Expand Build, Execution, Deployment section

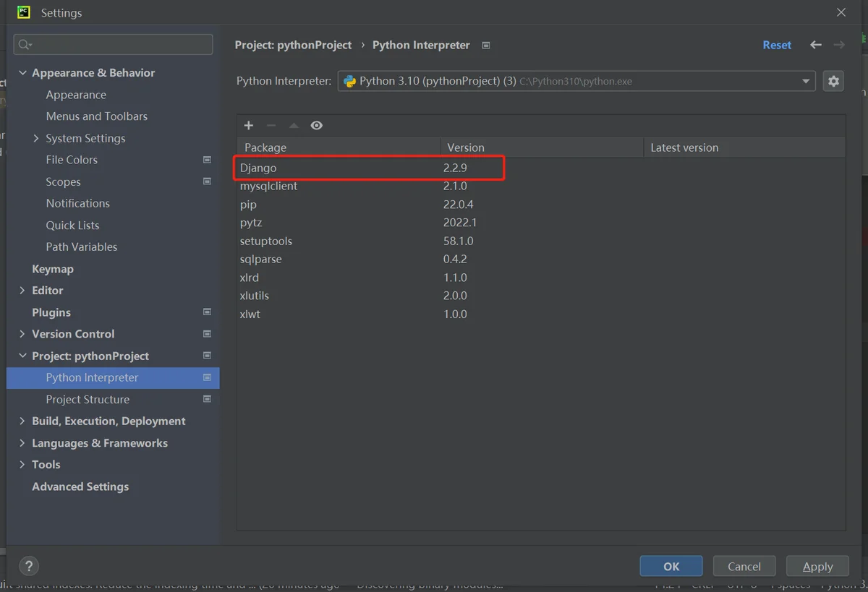22,421
